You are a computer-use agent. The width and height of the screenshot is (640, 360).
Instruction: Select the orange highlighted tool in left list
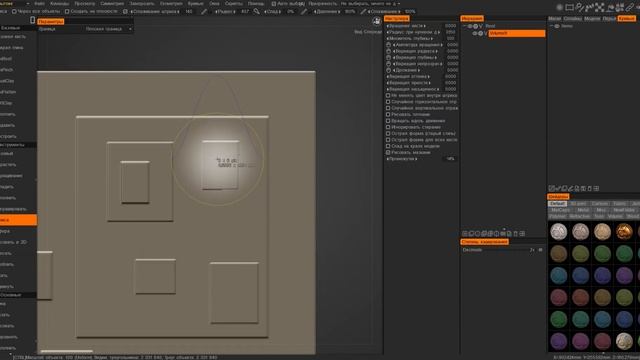(x=18, y=220)
